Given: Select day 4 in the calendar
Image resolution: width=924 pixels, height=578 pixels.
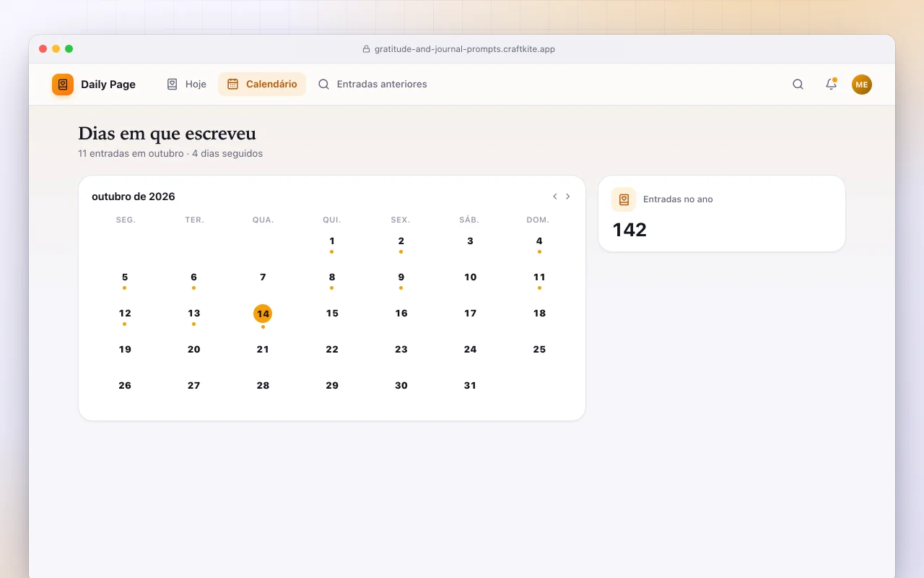Looking at the screenshot, I should coord(539,241).
